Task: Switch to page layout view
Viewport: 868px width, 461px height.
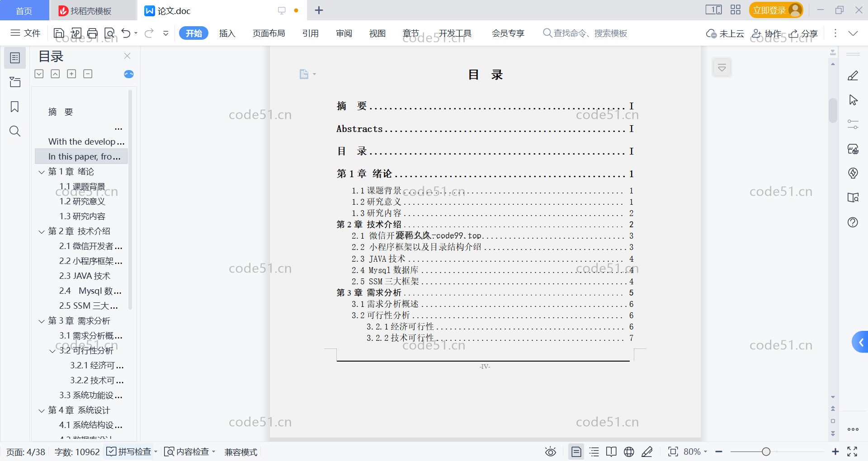Action: [x=576, y=452]
